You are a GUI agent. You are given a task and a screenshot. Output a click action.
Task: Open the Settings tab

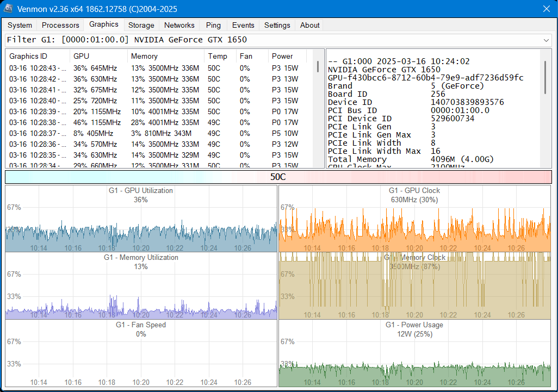point(277,25)
